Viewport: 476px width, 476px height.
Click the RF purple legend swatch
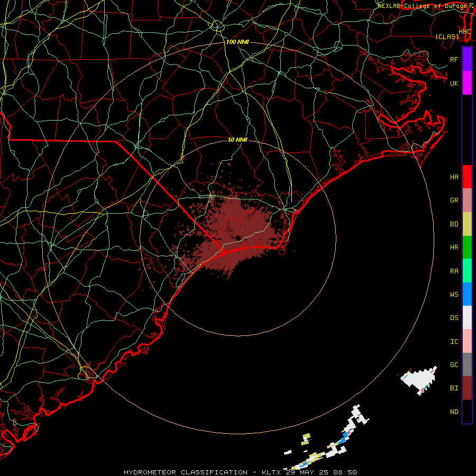[x=467, y=59]
